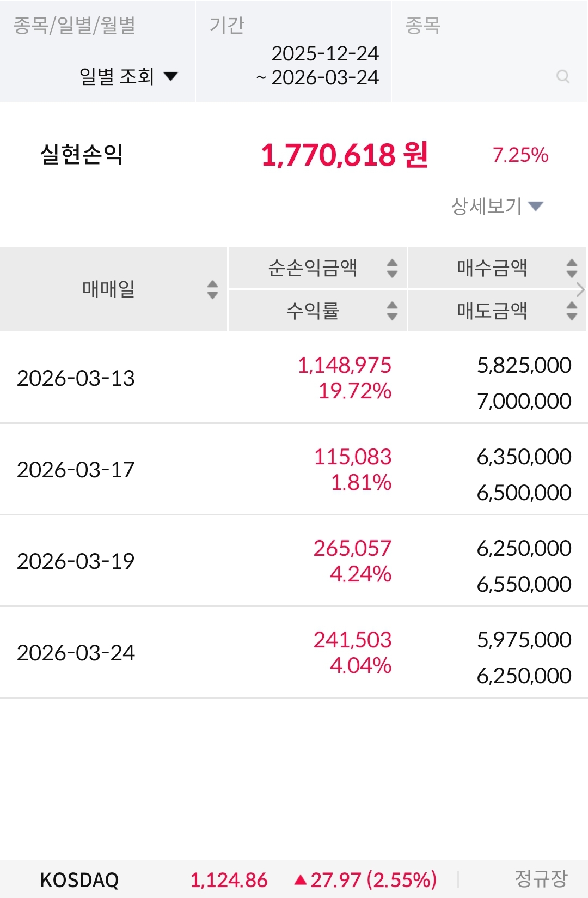Click the right chevron to show more columns
Screen dimensions: 588x898
pos(581,289)
